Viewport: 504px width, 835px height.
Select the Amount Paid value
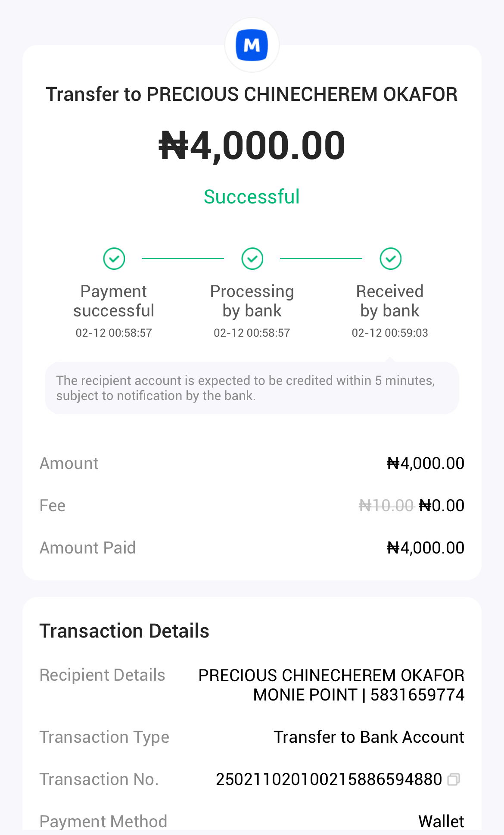point(425,548)
